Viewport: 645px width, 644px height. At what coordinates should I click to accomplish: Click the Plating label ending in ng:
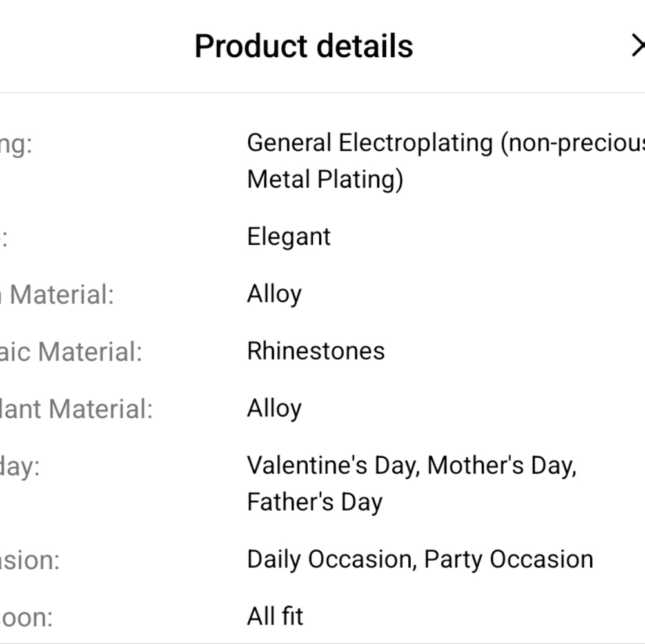16,145
